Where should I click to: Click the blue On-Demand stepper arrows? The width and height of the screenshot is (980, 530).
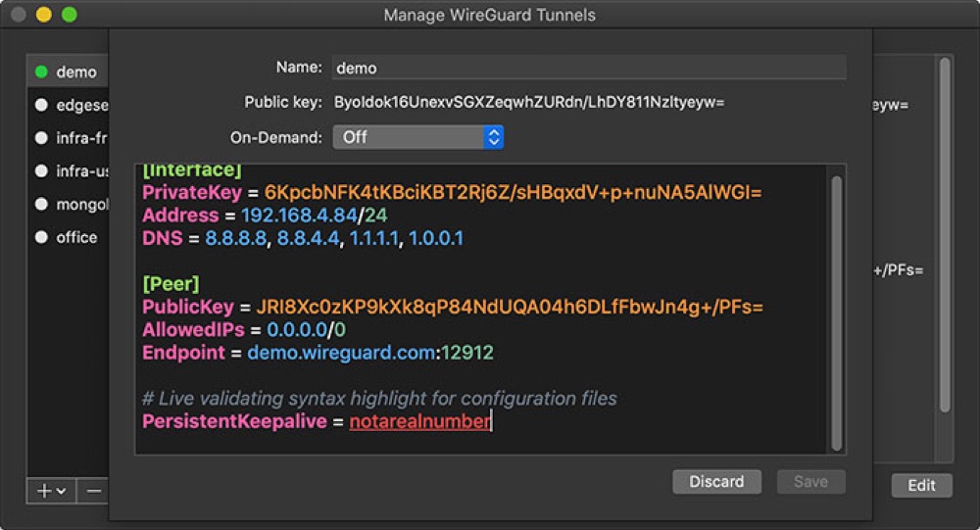(x=494, y=137)
